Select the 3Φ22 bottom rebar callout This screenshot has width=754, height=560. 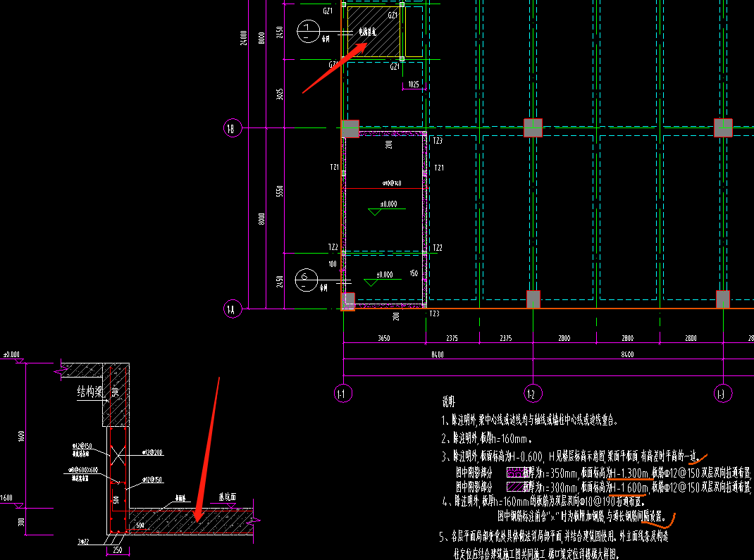(x=83, y=542)
